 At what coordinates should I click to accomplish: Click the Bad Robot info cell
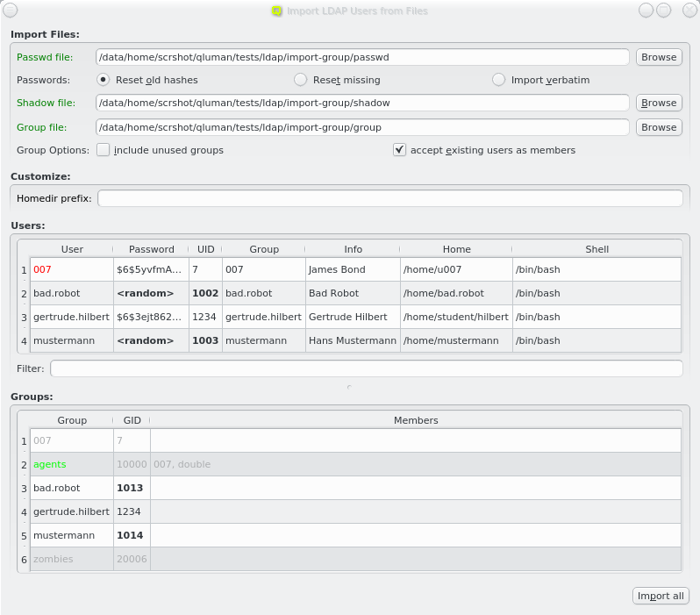[353, 293]
